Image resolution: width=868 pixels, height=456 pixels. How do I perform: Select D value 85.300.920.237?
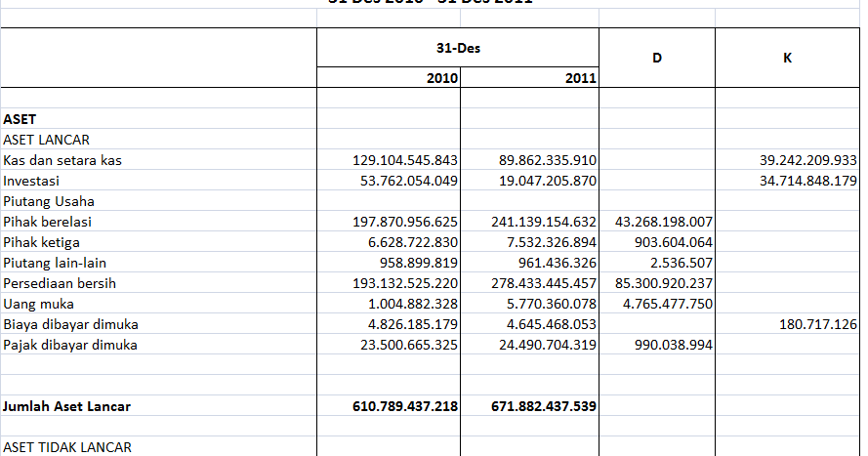[x=664, y=283]
